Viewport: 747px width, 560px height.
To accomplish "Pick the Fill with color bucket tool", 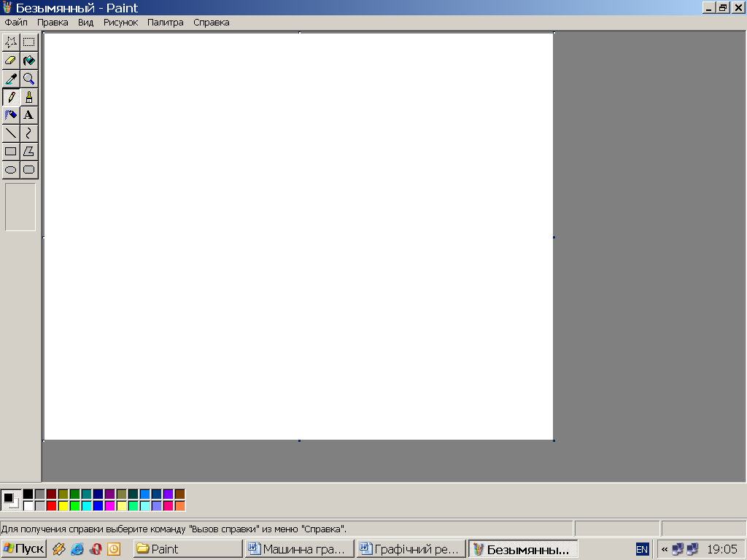I will 29,61.
